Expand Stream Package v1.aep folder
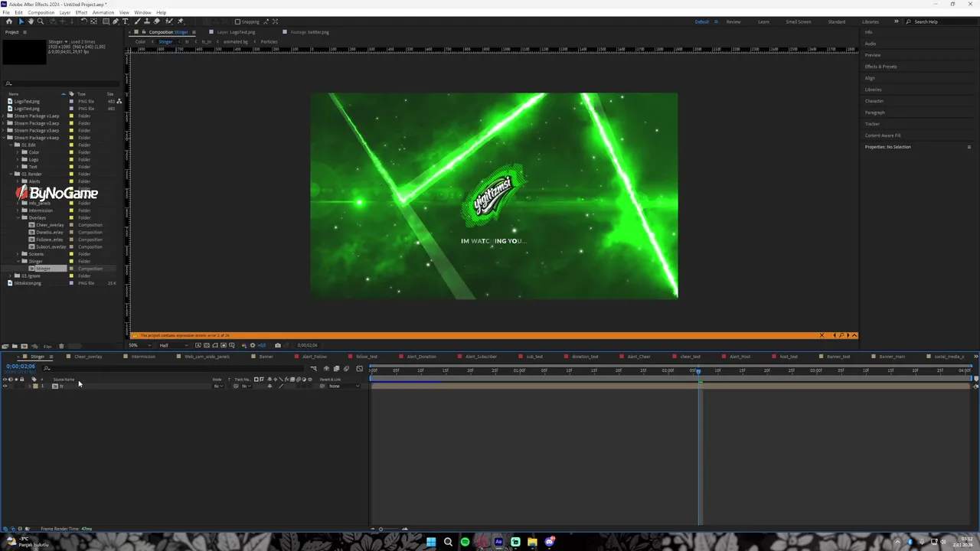Image resolution: width=980 pixels, height=551 pixels. point(4,116)
